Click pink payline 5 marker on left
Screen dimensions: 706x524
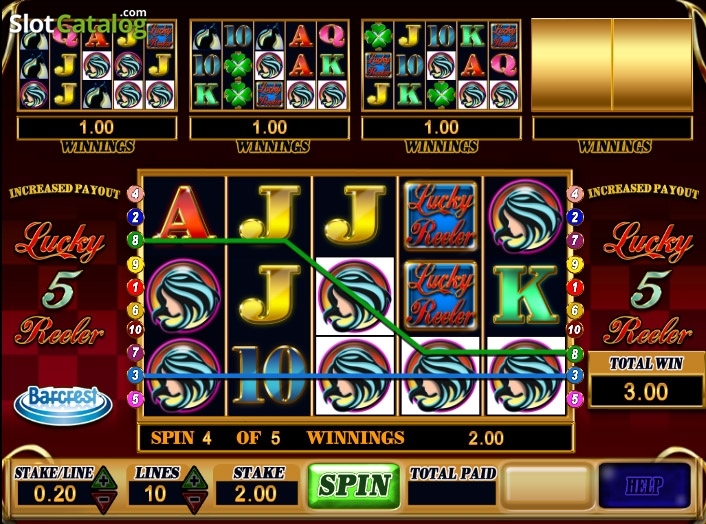(135, 399)
